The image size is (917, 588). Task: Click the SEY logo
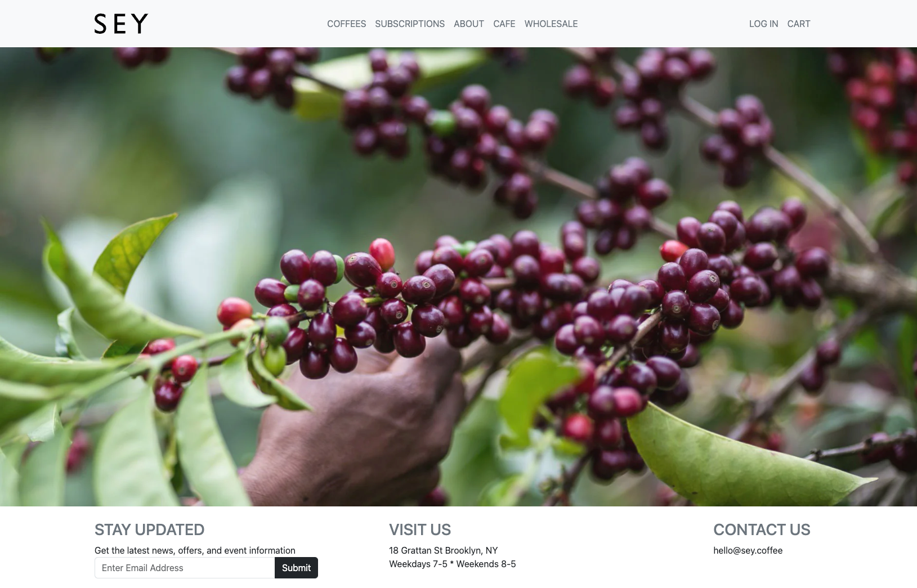(x=121, y=24)
